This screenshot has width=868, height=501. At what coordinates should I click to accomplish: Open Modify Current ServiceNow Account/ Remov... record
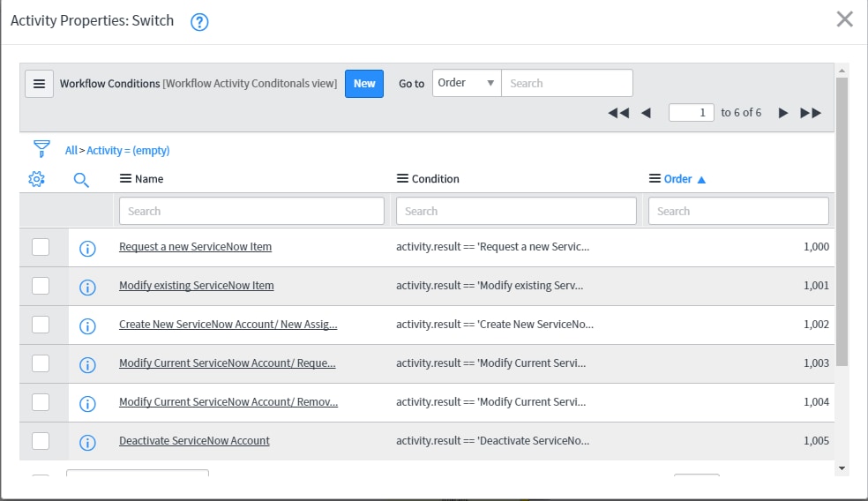228,401
